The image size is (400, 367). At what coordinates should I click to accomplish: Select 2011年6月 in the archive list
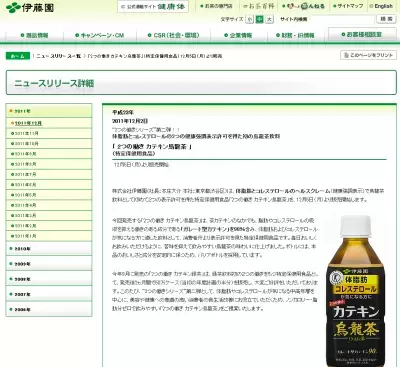pos(49,185)
